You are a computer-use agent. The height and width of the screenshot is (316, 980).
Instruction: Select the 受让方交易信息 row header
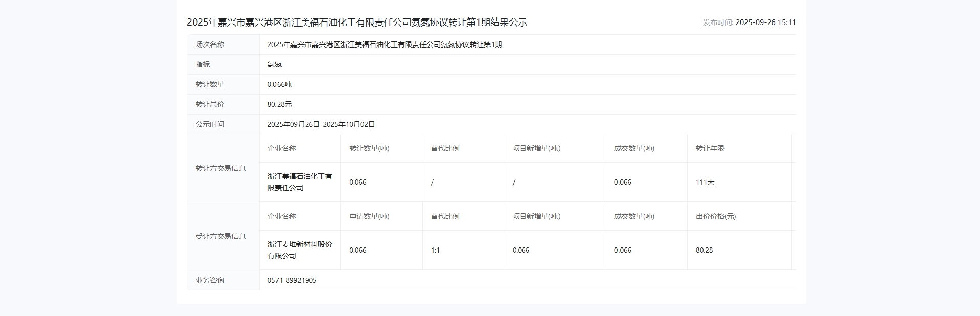point(221,236)
